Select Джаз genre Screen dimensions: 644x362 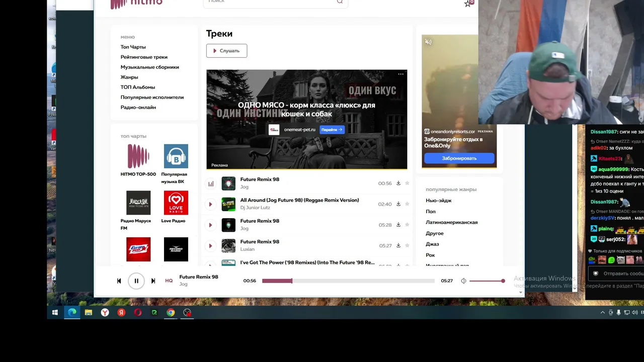pos(432,244)
